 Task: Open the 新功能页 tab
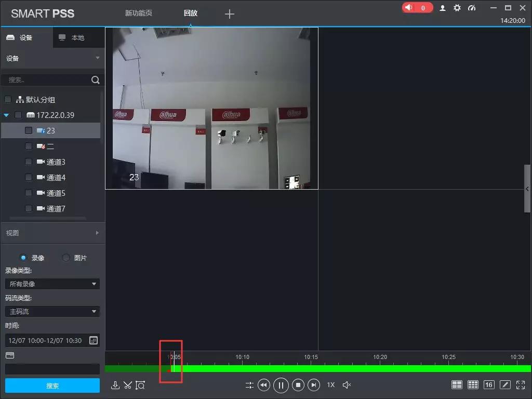(138, 14)
